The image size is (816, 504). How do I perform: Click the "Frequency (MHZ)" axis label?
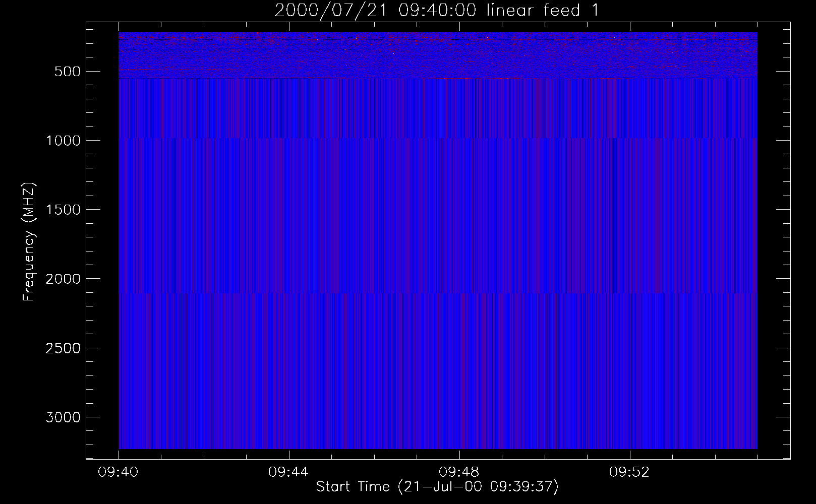pos(29,241)
